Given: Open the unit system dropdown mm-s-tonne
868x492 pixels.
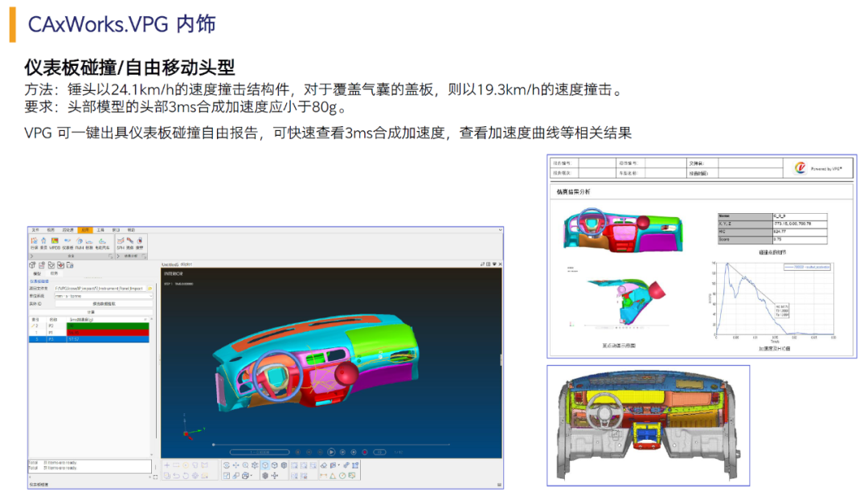Looking at the screenshot, I should tap(104, 296).
